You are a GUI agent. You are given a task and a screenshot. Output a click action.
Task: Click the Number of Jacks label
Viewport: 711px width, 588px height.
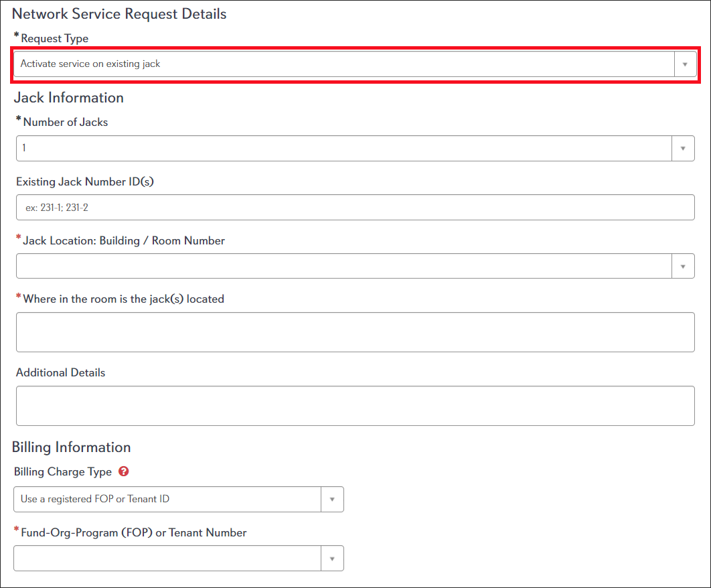(65, 122)
